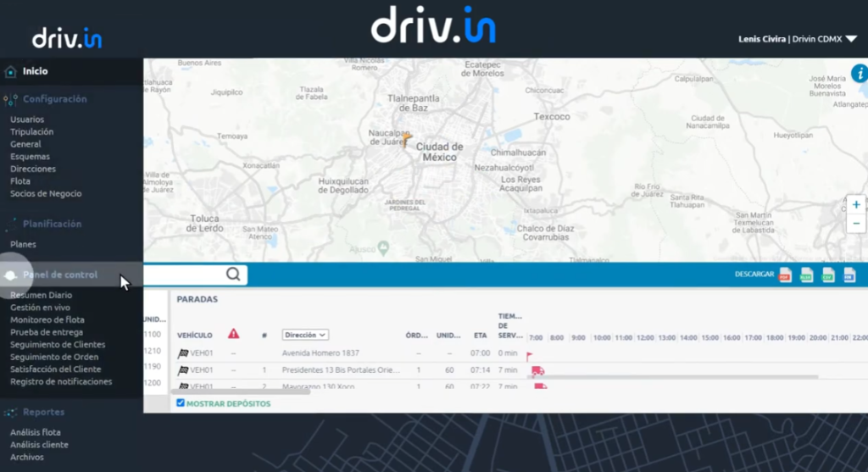Download the CSV file icon
The height and width of the screenshot is (472, 868).
[828, 275]
